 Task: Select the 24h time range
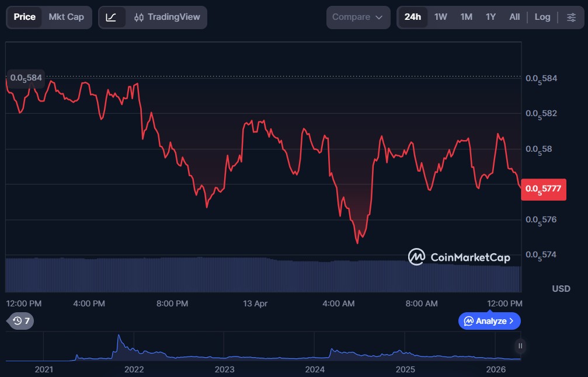point(412,17)
